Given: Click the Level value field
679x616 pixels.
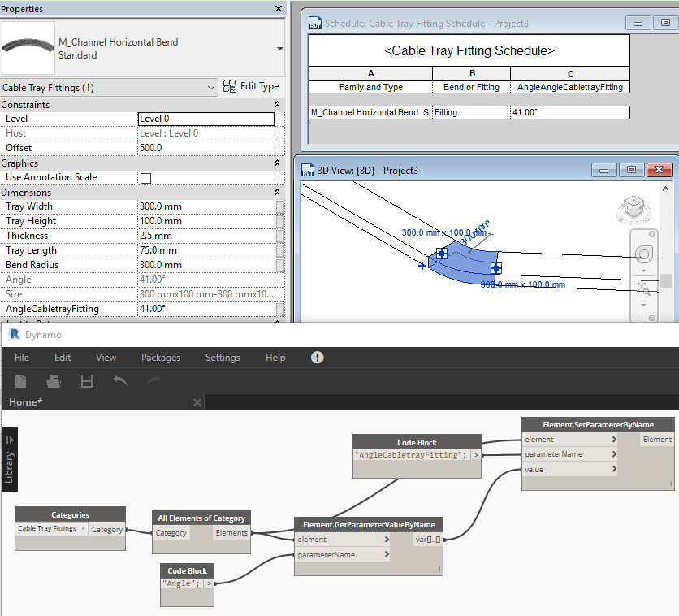Looking at the screenshot, I should coord(206,119).
